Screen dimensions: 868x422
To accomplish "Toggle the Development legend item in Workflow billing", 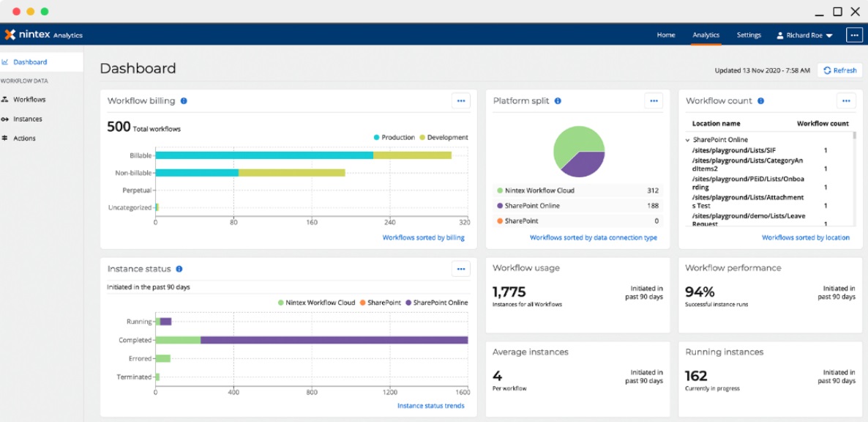I will tap(444, 137).
